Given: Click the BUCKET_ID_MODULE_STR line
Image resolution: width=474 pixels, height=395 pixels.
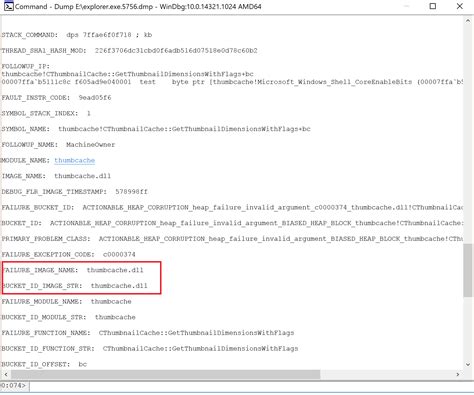Looking at the screenshot, I should pos(68,317).
